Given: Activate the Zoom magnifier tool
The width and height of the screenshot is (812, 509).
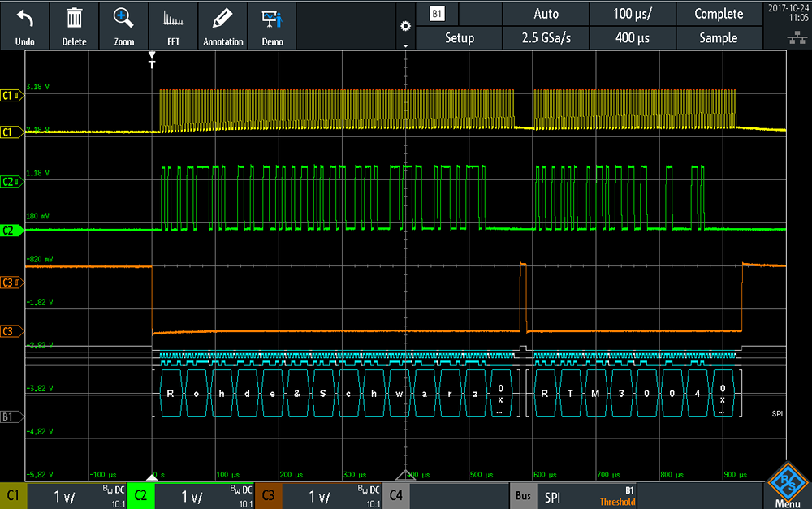Looking at the screenshot, I should (123, 19).
